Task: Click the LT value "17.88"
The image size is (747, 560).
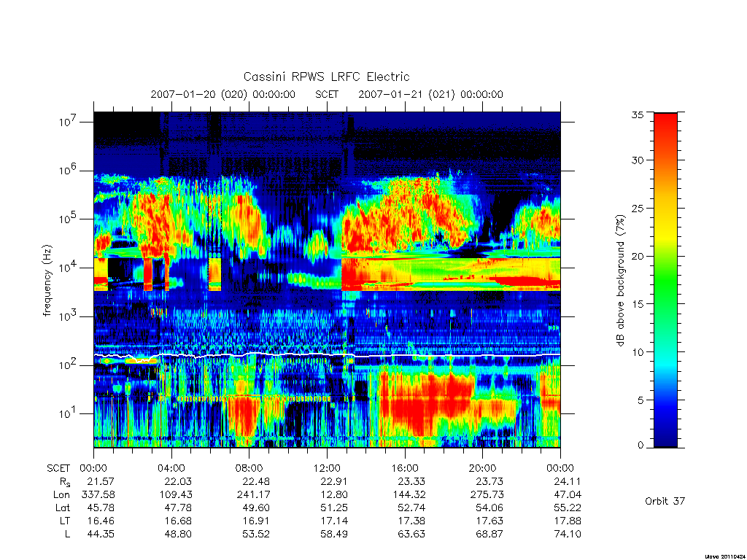Action: click(x=568, y=521)
